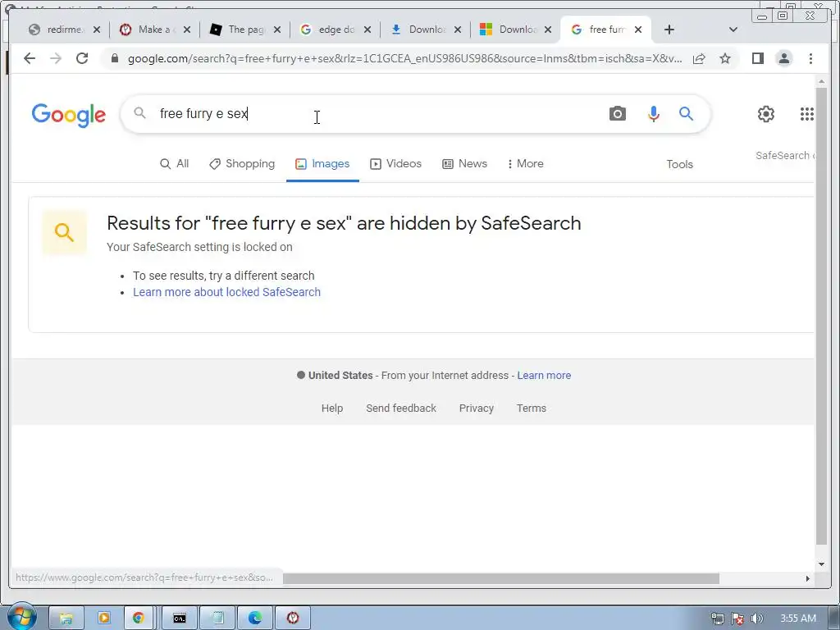Close the active free furr tab
The width and height of the screenshot is (840, 630).
pos(638,30)
